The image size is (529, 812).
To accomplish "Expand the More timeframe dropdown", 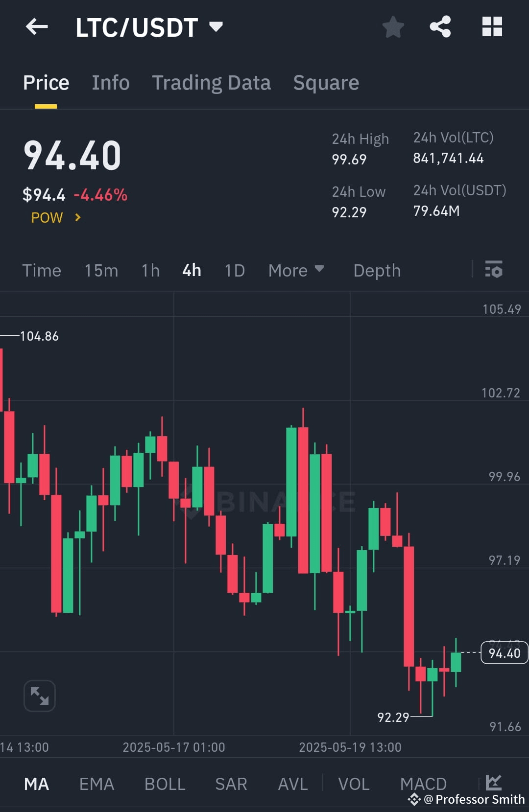I will 296,270.
